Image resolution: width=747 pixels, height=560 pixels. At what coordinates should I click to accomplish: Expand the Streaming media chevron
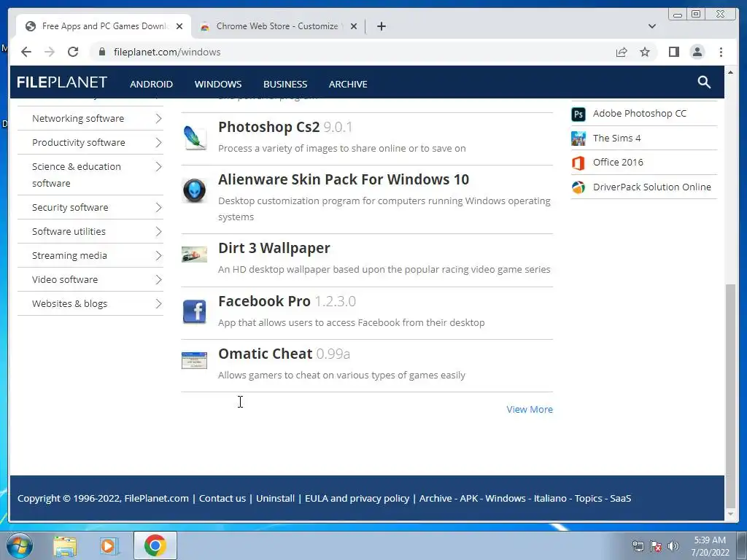pos(158,256)
